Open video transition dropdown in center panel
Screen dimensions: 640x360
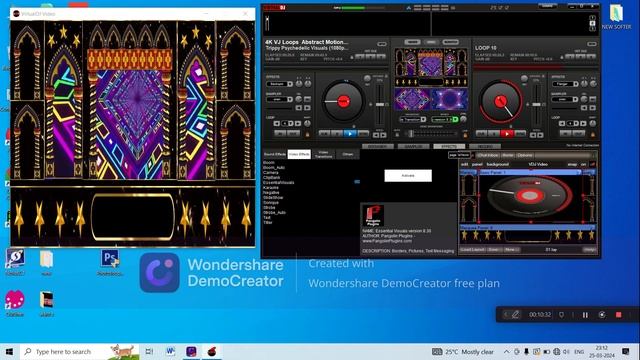[423, 119]
